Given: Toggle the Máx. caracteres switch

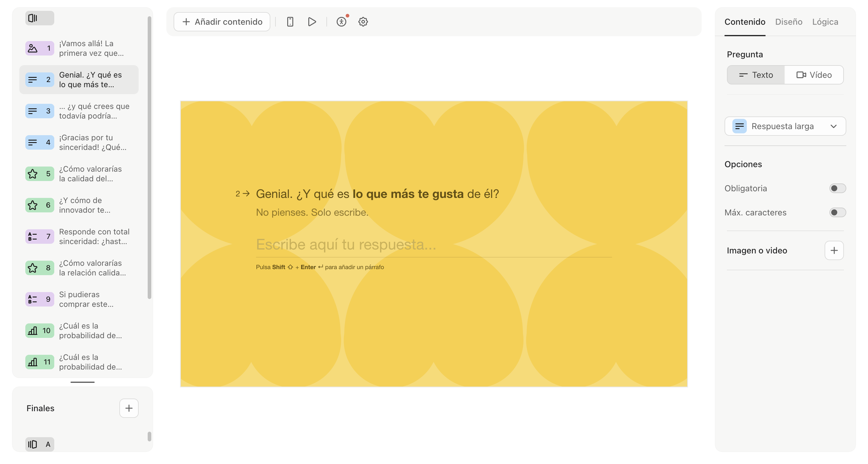Looking at the screenshot, I should tap(837, 212).
